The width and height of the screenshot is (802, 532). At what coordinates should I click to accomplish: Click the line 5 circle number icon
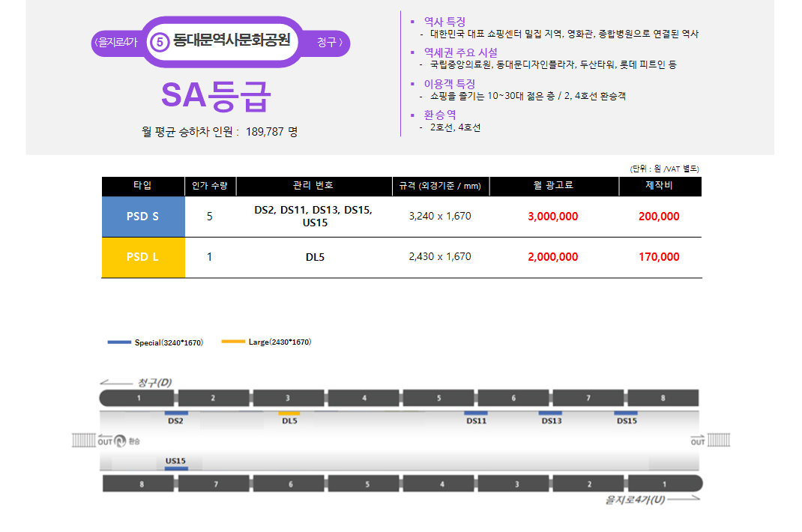(x=160, y=42)
